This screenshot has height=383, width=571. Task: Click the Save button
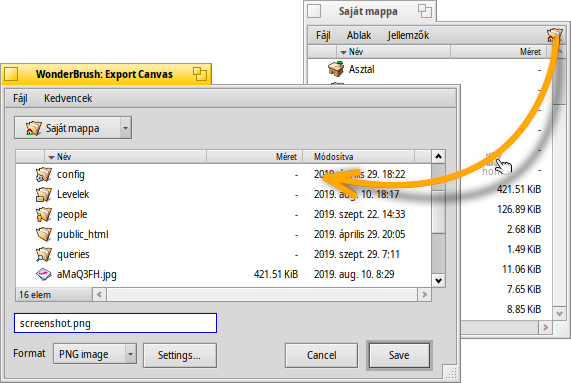click(399, 355)
